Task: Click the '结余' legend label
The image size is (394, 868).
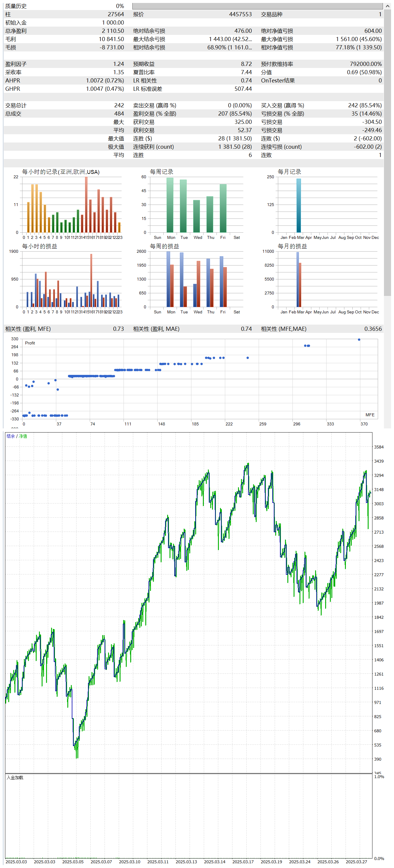Action: pos(10,436)
